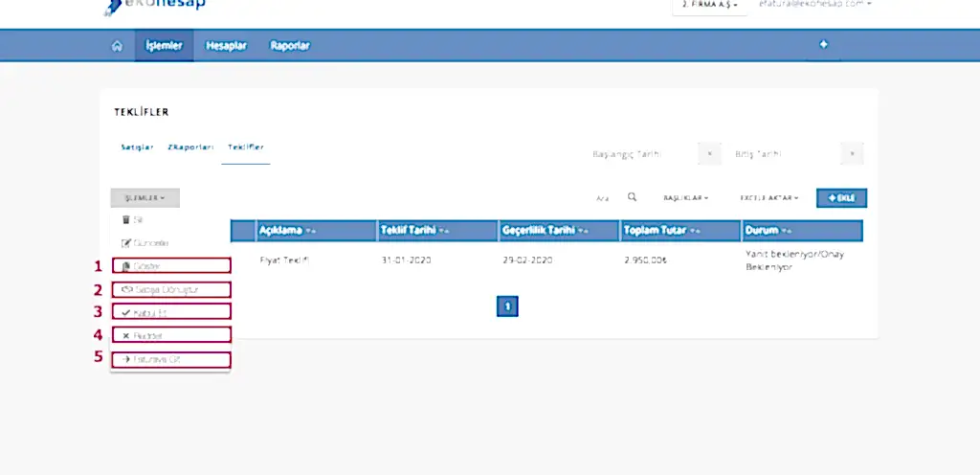Sort by the Toplam Tutar column

(x=660, y=231)
